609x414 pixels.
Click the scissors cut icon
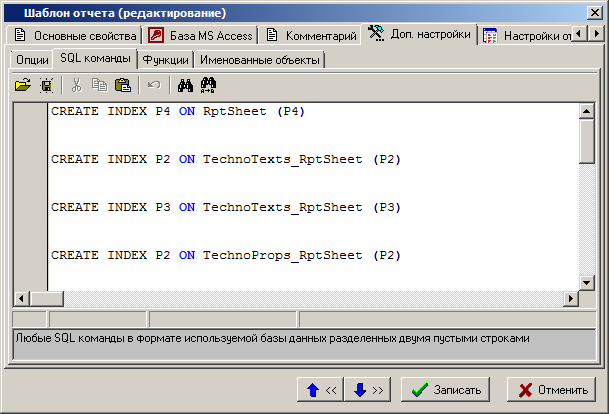tap(77, 86)
